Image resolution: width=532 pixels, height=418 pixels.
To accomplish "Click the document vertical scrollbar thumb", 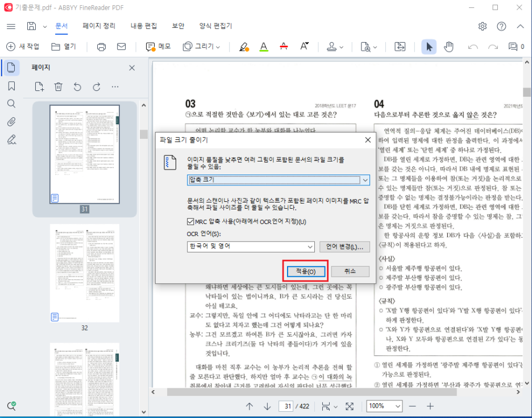I will [526, 92].
